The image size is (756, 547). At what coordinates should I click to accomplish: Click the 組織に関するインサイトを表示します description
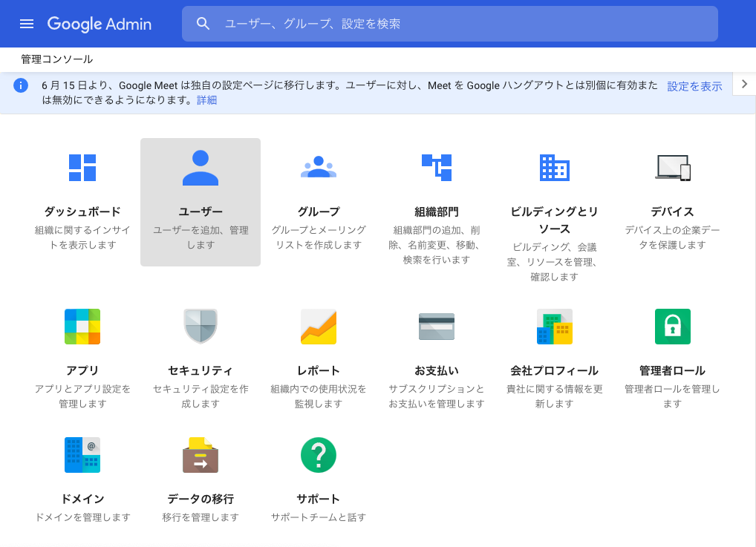click(82, 238)
